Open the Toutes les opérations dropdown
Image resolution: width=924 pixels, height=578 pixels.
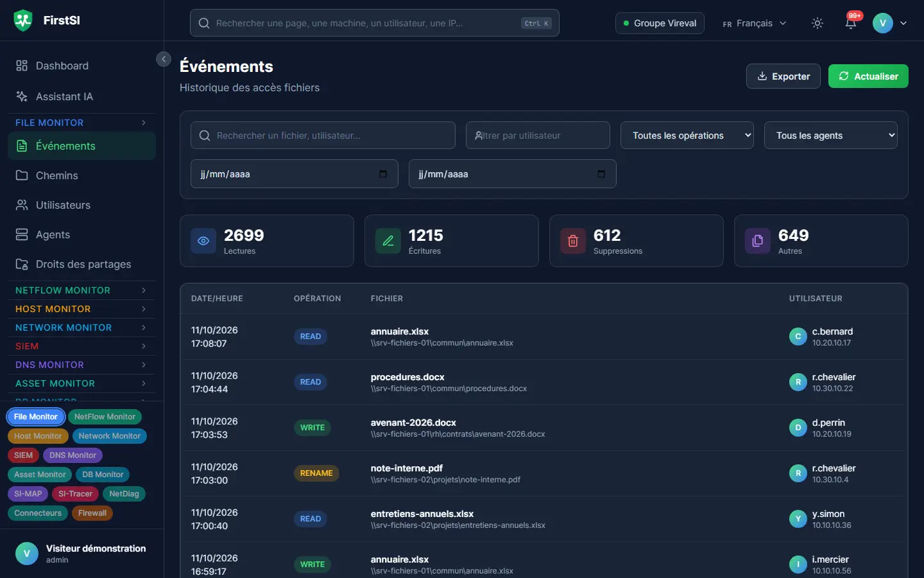pos(687,136)
